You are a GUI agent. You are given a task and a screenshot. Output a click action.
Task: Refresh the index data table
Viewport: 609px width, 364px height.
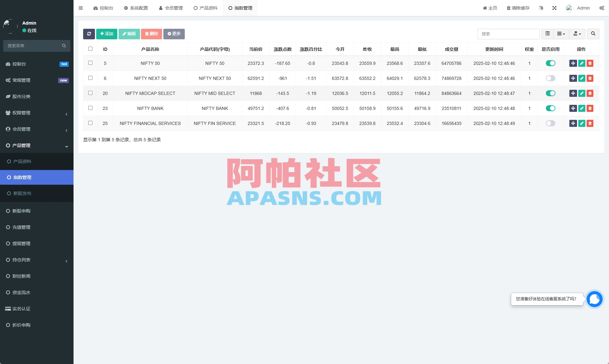tap(89, 34)
